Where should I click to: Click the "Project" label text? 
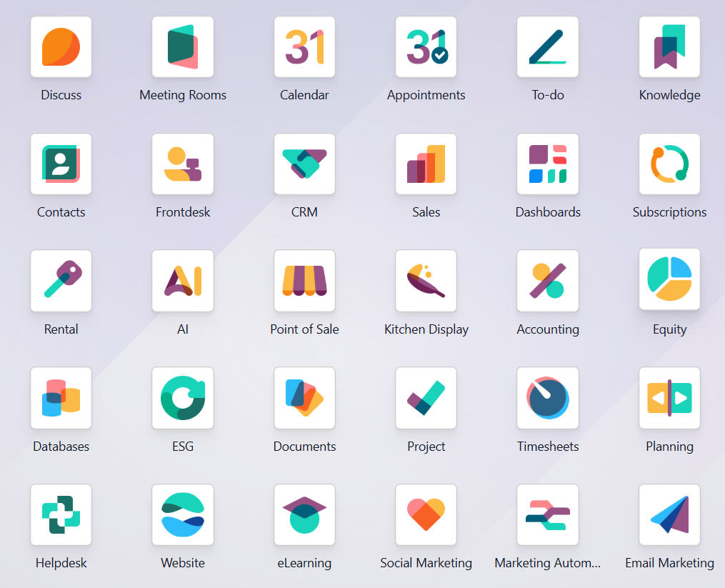click(x=426, y=446)
